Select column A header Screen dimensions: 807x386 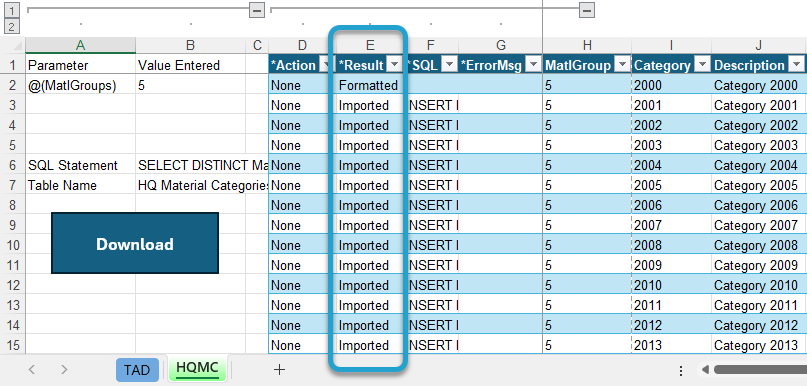pyautogui.click(x=80, y=45)
